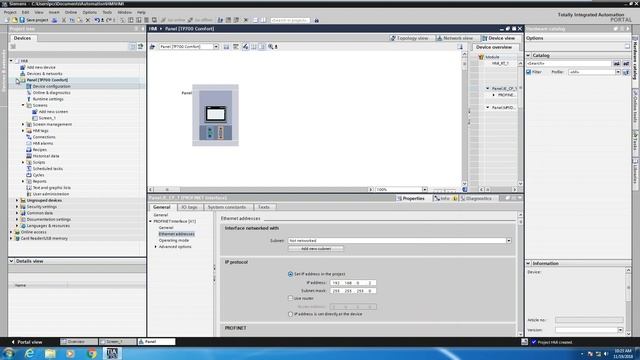Expand Scripts in project tree
Viewport: 640px width, 360px height.
tap(23, 162)
